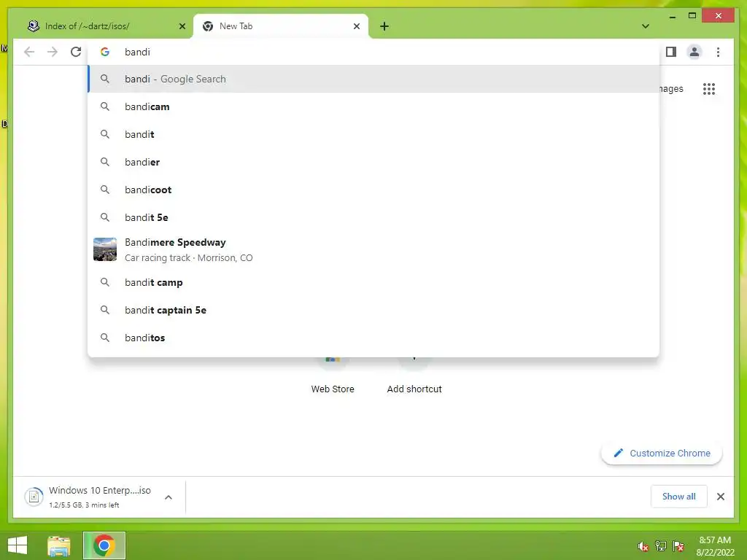Choose the 'bandicam' suggestion
This screenshot has width=747, height=560.
coord(374,106)
